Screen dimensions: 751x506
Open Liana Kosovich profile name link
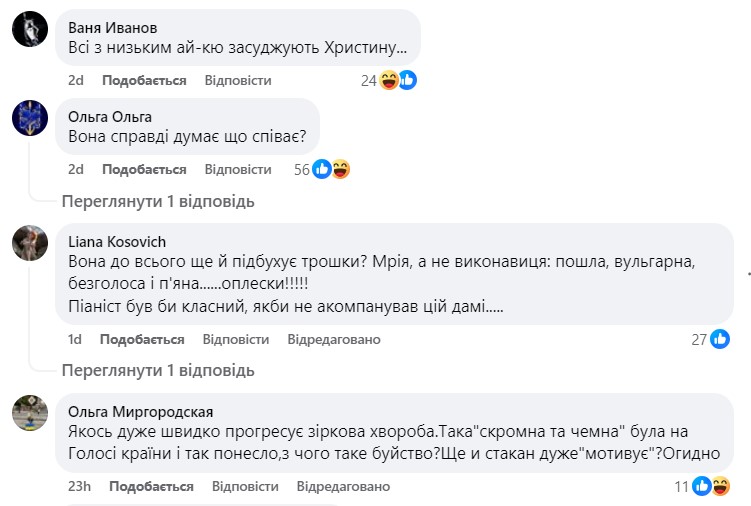click(117, 241)
